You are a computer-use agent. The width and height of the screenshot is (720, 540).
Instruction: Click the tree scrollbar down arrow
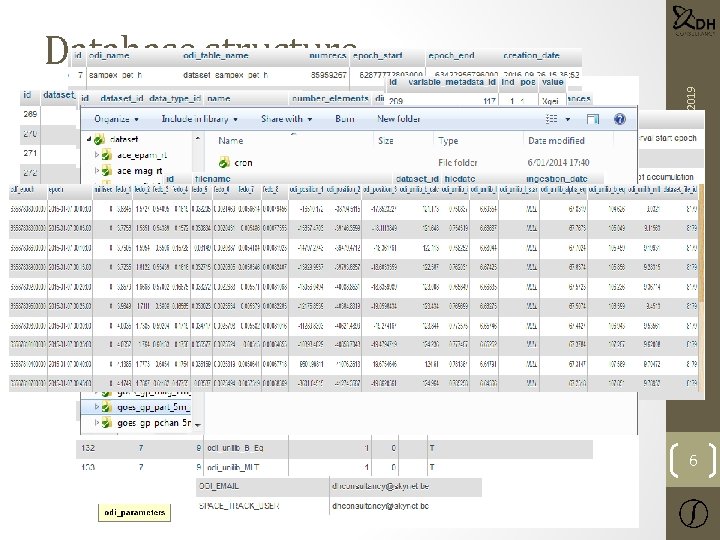pyautogui.click(x=198, y=425)
